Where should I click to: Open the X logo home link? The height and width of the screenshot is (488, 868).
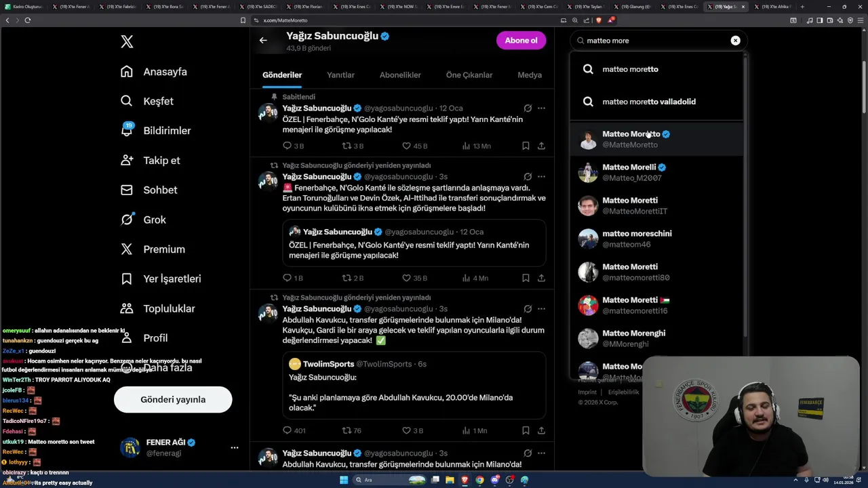(x=127, y=42)
